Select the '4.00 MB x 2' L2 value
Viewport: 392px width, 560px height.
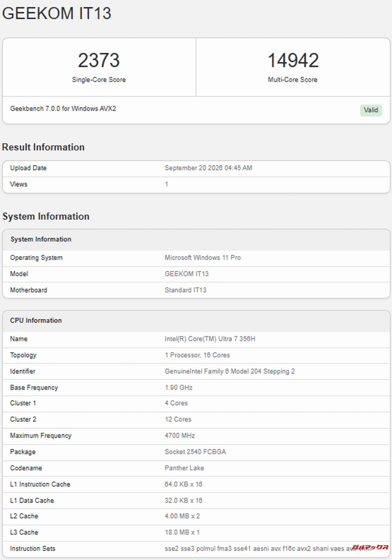(x=182, y=516)
